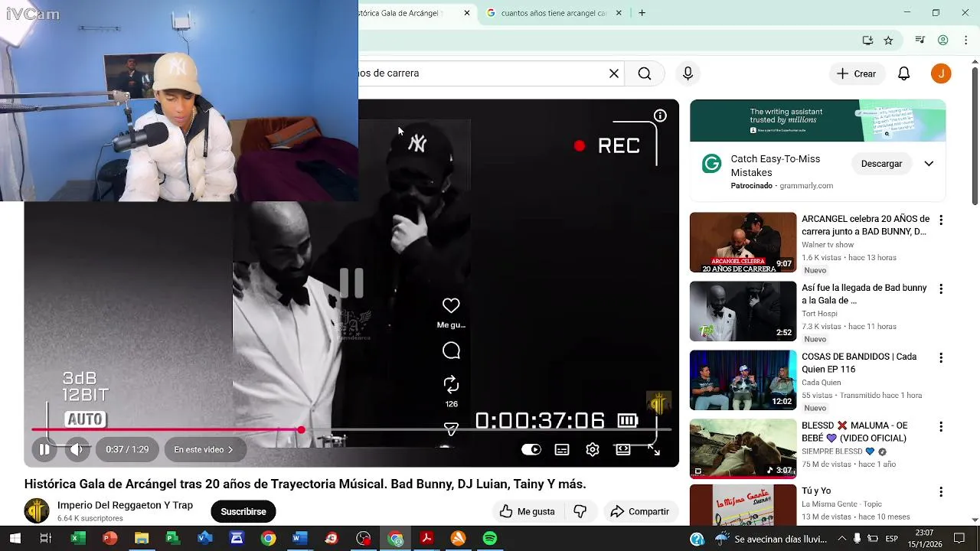This screenshot has width=980, height=551.
Task: Expand the Grammarly ad chevron
Action: (x=929, y=164)
